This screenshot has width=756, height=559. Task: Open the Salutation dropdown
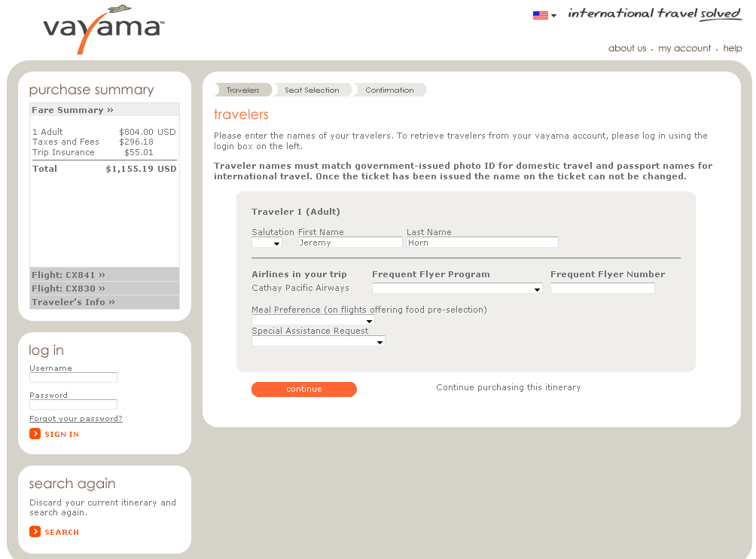(x=267, y=243)
